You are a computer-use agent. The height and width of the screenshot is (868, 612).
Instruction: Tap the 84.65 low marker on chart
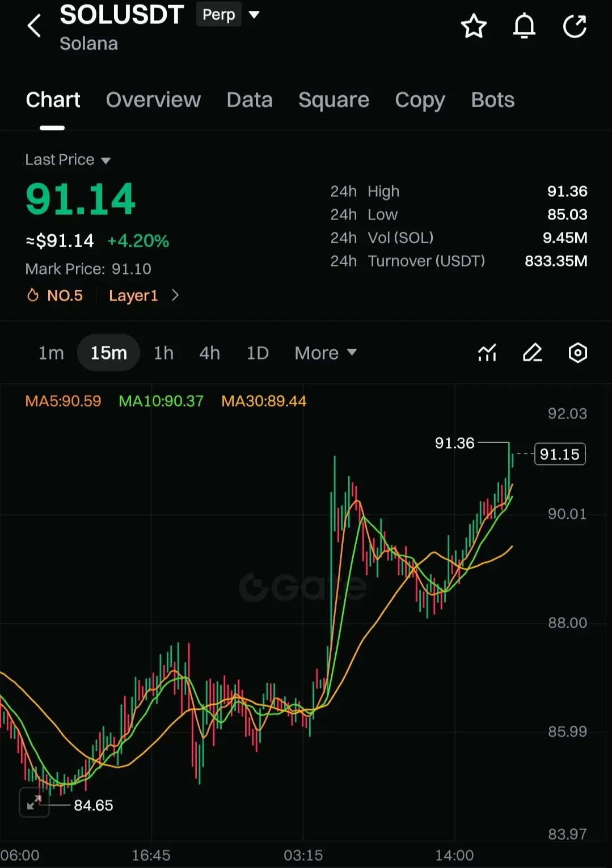point(94,805)
